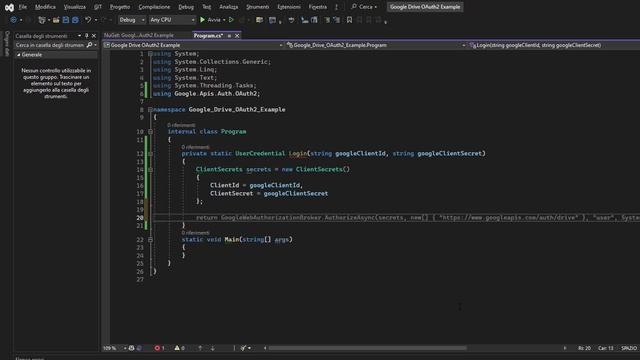Open the Estensioni menu
The width and height of the screenshot is (640, 360).
click(x=289, y=7)
